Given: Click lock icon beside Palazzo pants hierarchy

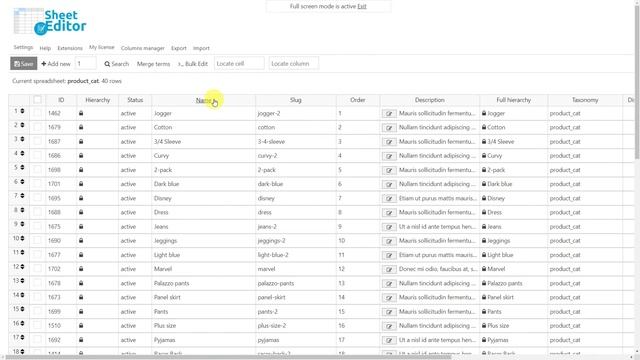Looking at the screenshot, I should [x=484, y=283].
